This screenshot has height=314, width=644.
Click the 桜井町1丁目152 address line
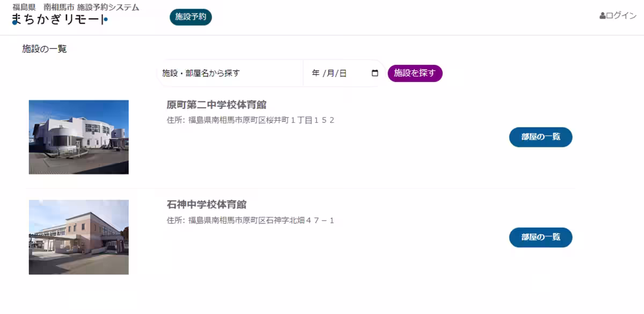[x=251, y=120]
